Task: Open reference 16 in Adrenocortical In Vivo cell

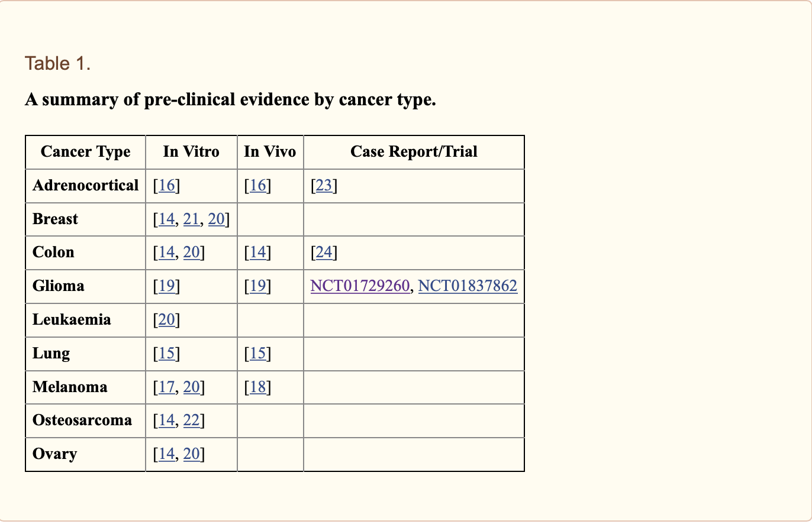Action: [257, 186]
